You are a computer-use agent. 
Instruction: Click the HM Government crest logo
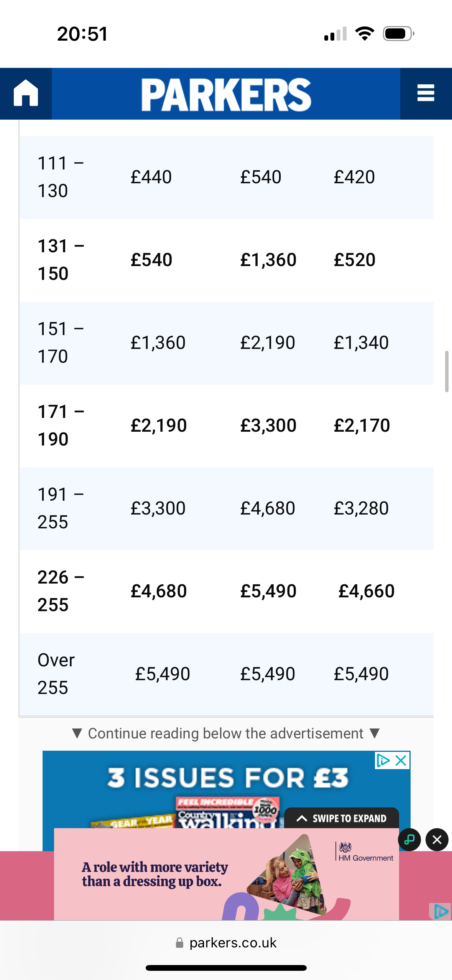point(345,847)
